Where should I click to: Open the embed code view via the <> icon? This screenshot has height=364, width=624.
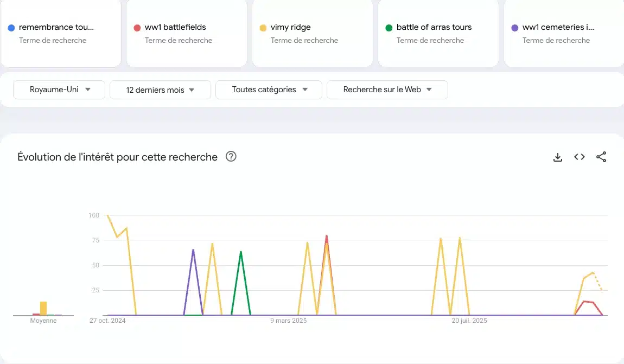point(580,157)
